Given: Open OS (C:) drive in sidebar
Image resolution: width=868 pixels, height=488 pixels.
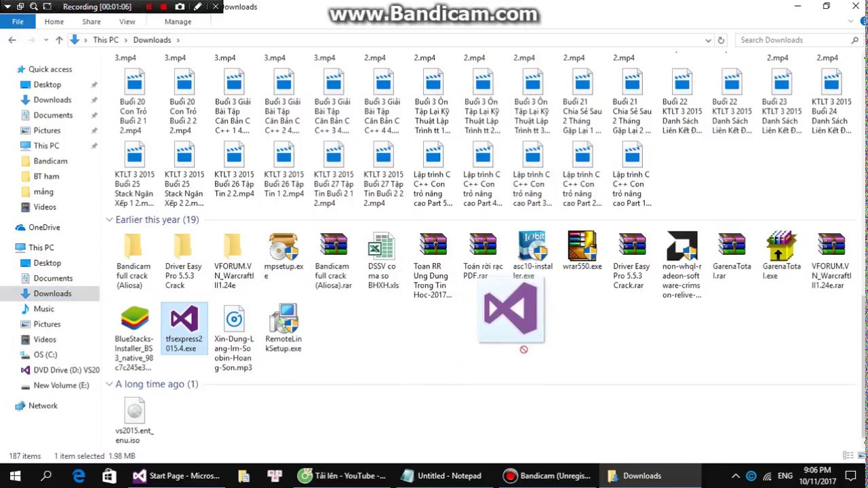Looking at the screenshot, I should point(45,354).
